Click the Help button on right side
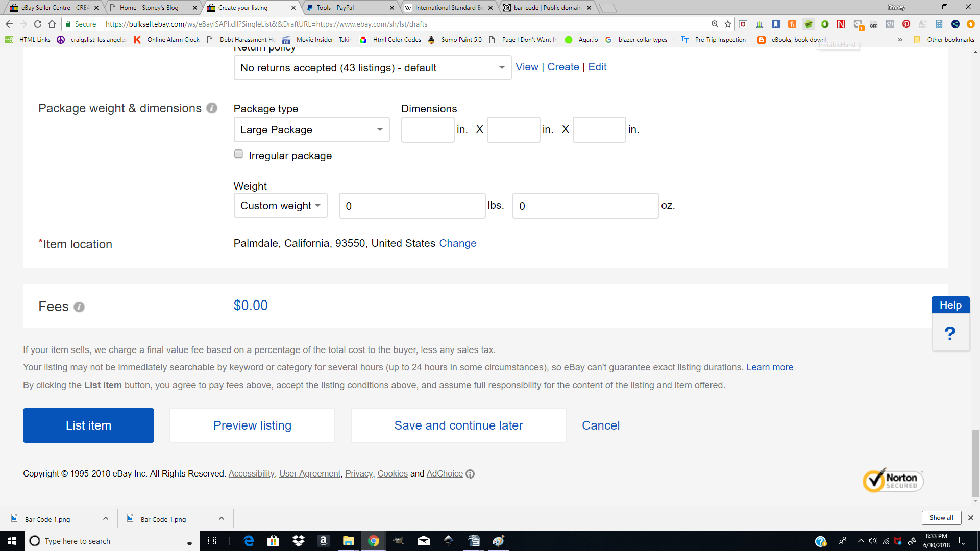The width and height of the screenshot is (980, 551). click(950, 305)
